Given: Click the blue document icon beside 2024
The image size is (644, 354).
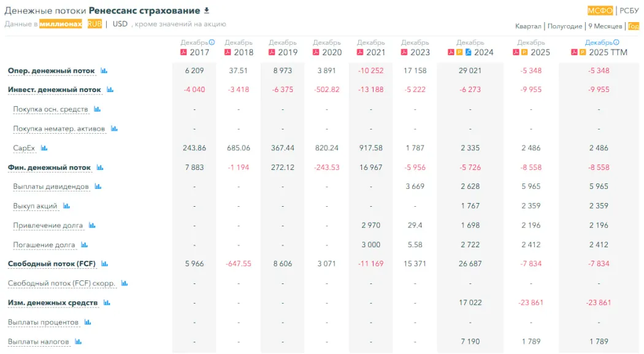Looking at the screenshot, I should click(468, 52).
